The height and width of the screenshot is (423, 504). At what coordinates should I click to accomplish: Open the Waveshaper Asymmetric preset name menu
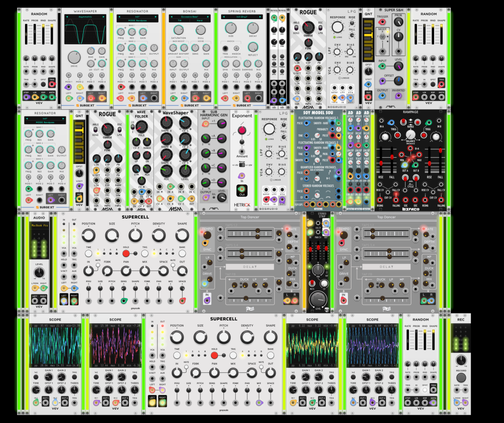click(85, 17)
